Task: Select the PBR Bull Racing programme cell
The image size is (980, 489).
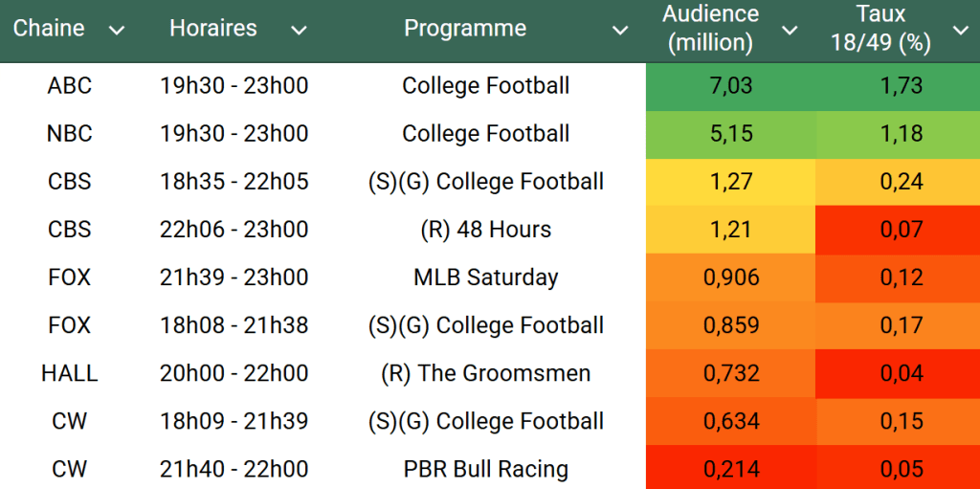Action: pyautogui.click(x=486, y=469)
